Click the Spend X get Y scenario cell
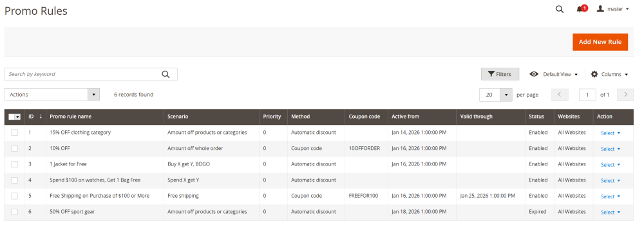The height and width of the screenshot is (237, 644). pos(184,180)
